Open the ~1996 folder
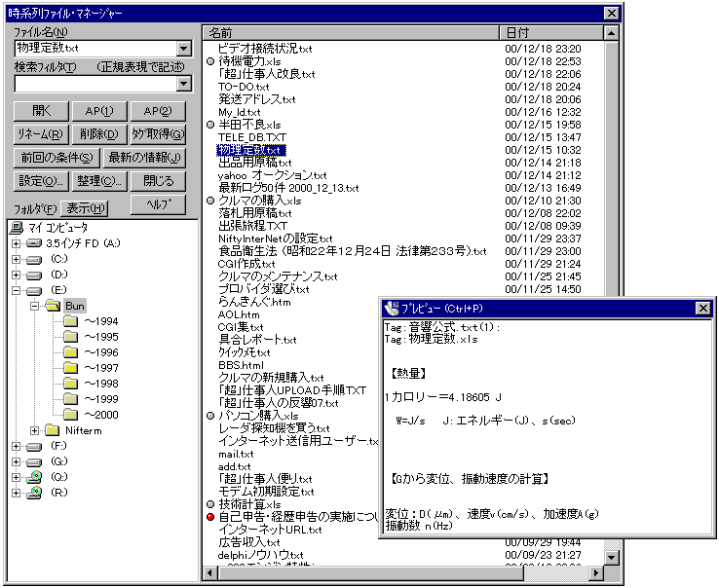The image size is (719, 588). [70, 352]
